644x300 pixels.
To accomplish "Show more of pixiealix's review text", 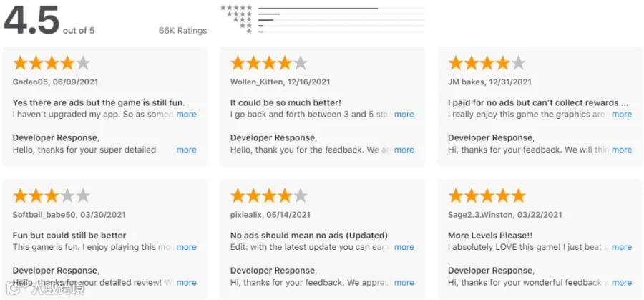I will [x=404, y=247].
